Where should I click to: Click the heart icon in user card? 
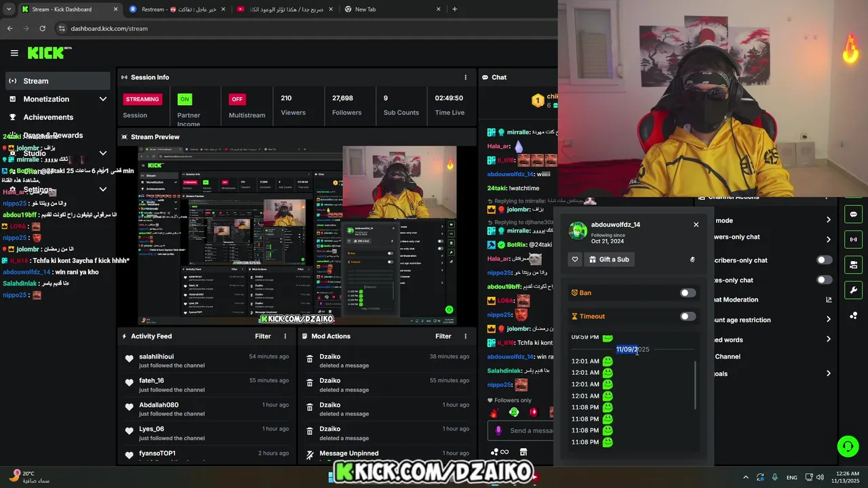pyautogui.click(x=575, y=260)
